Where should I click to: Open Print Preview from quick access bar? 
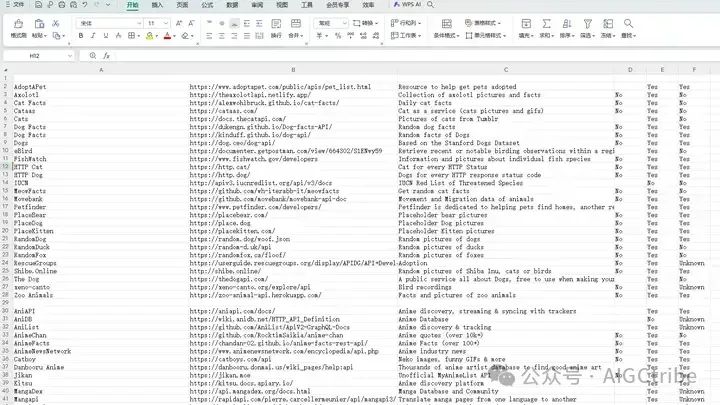73,5
